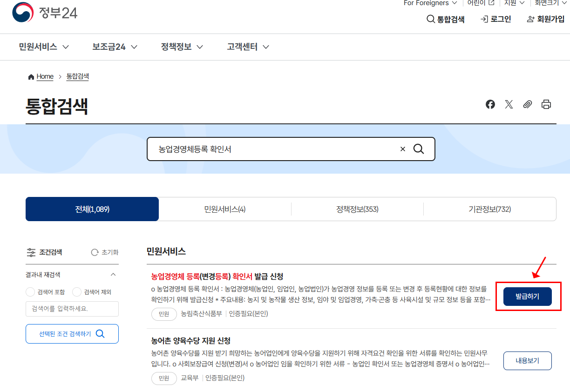570x392 pixels.
Task: Open the 보조금24 dropdown menu
Action: pos(115,47)
